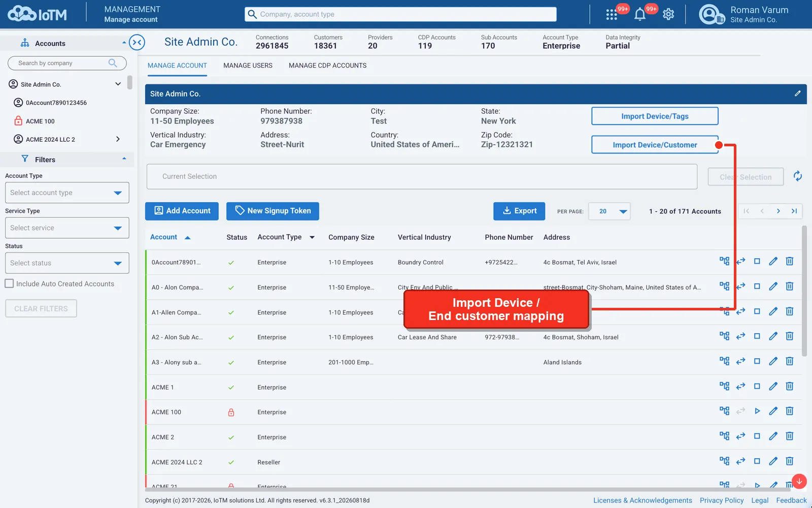Click the Import Device/Tags button
The width and height of the screenshot is (812, 508).
[655, 116]
